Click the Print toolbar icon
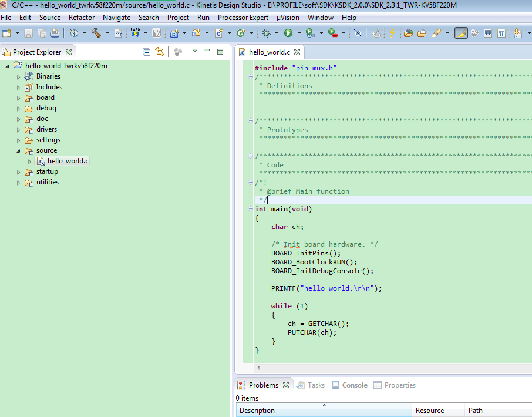The width and height of the screenshot is (532, 417). click(54, 33)
